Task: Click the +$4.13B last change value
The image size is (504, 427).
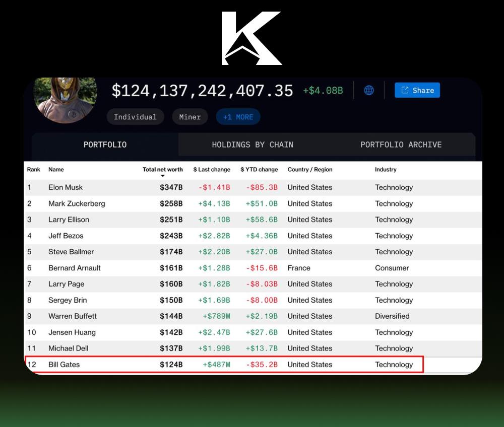Action: click(x=214, y=203)
